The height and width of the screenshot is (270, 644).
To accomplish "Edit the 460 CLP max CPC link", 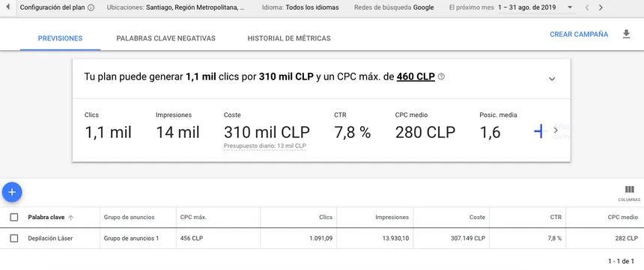I will [416, 76].
